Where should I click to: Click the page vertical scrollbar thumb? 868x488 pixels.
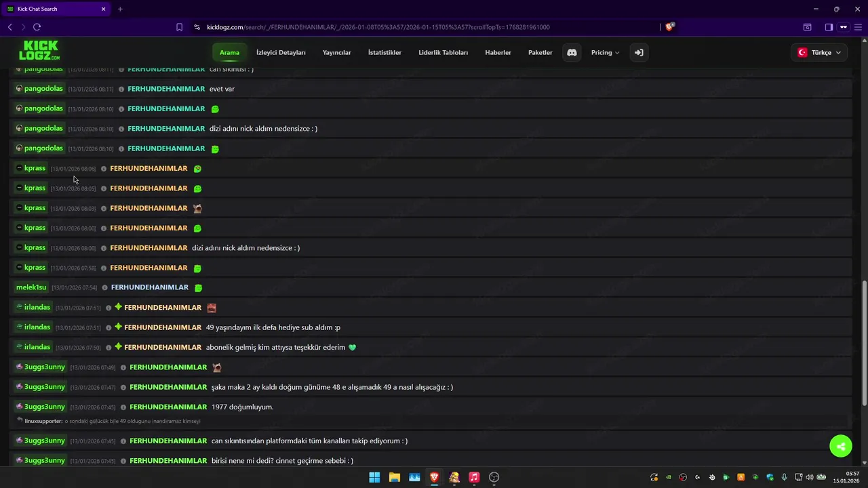864,344
